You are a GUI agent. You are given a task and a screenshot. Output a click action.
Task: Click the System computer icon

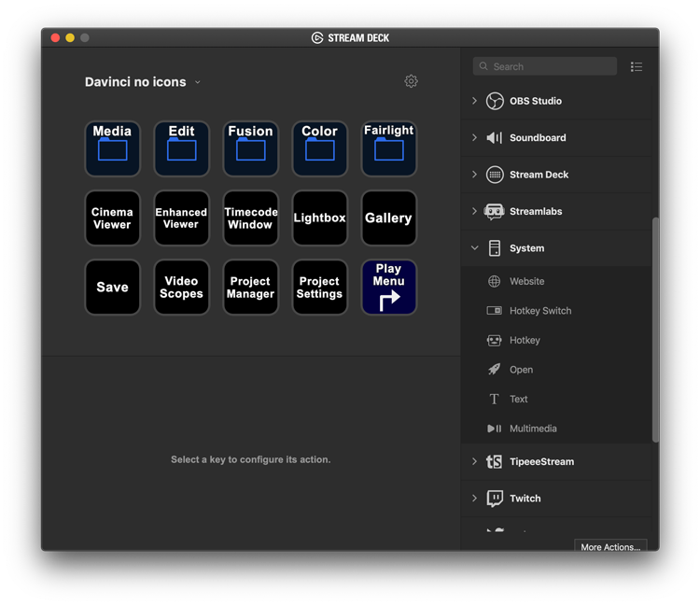pos(494,248)
